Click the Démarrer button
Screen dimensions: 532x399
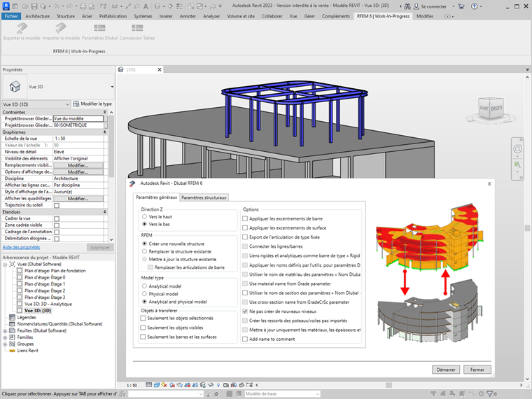tap(446, 370)
